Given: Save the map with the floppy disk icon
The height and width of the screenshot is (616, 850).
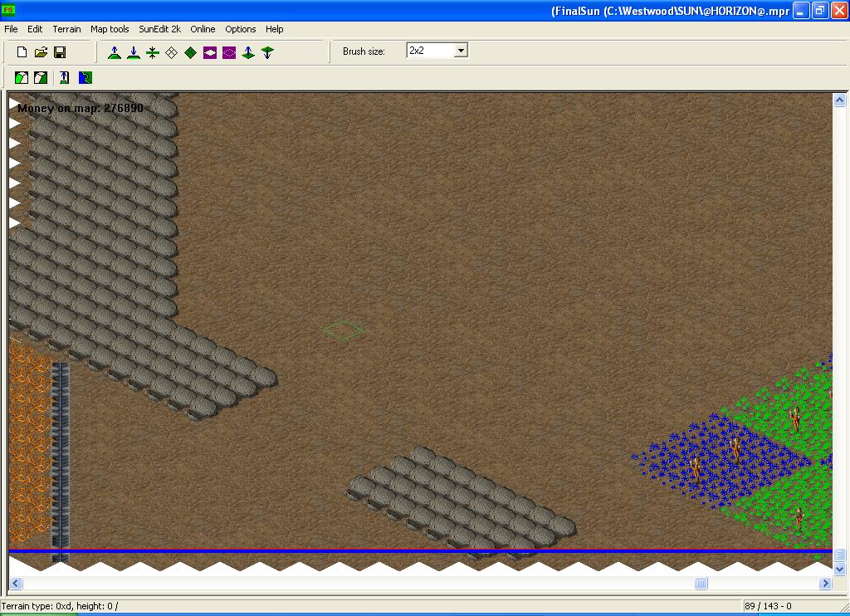Looking at the screenshot, I should (x=60, y=52).
